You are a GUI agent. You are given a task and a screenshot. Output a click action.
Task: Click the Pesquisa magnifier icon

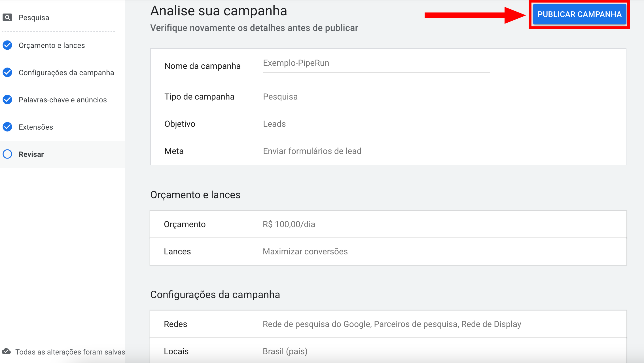[7, 18]
